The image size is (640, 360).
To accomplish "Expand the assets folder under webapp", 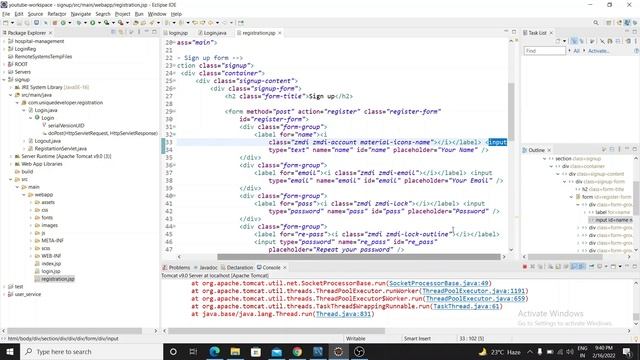I will 31,202.
